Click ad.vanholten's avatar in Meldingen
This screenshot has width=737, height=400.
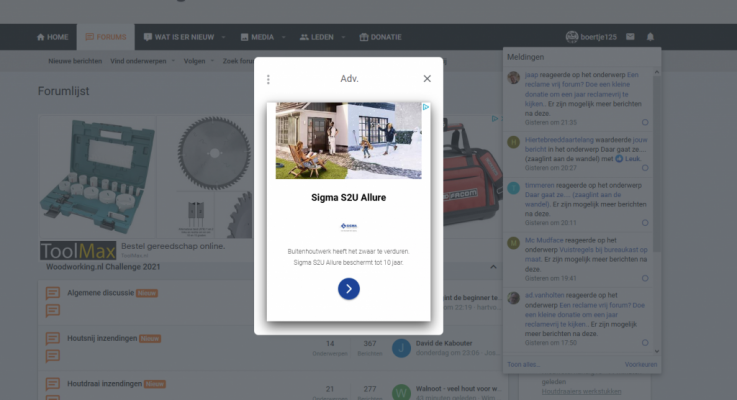click(x=513, y=298)
